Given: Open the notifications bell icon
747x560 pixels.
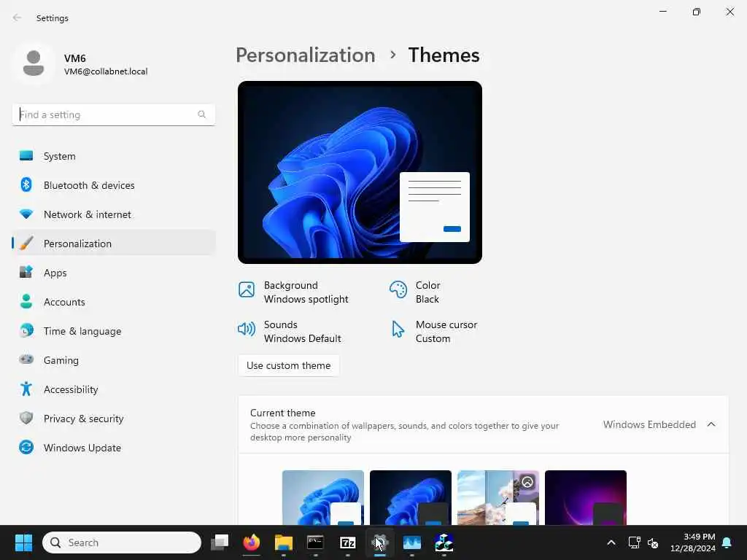Looking at the screenshot, I should coord(727,542).
